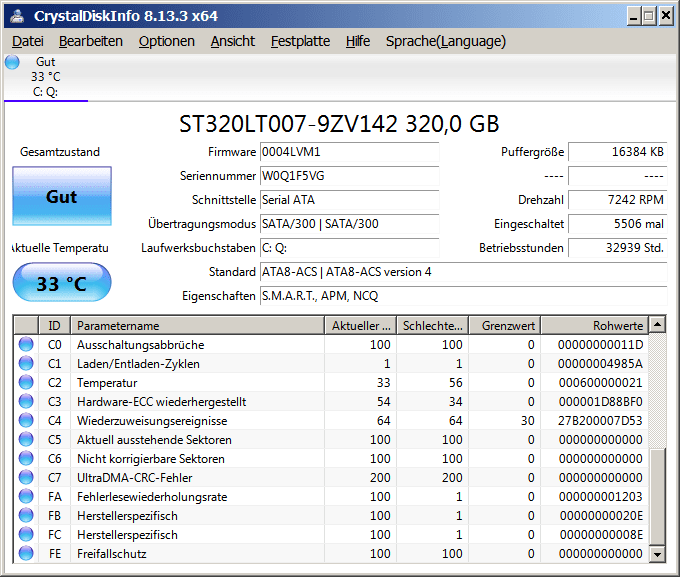Select the Fehlerlesewiederholungsrate row
The height and width of the screenshot is (577, 680).
331,497
